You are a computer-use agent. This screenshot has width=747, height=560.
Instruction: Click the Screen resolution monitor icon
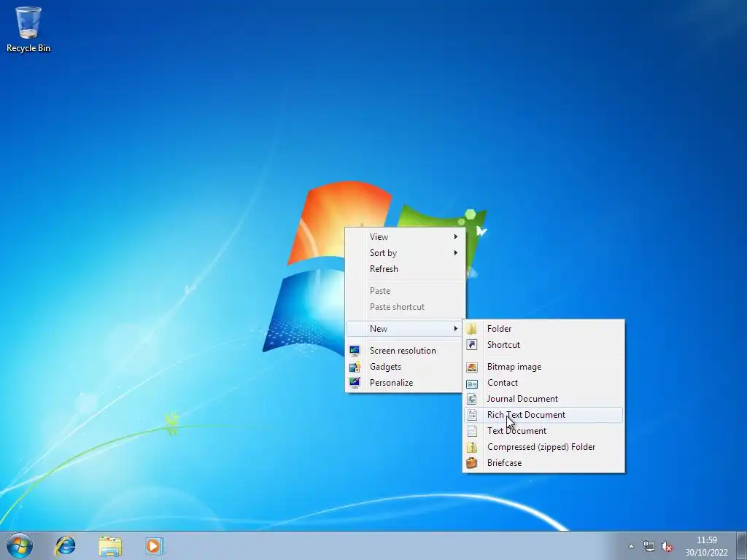click(x=355, y=351)
